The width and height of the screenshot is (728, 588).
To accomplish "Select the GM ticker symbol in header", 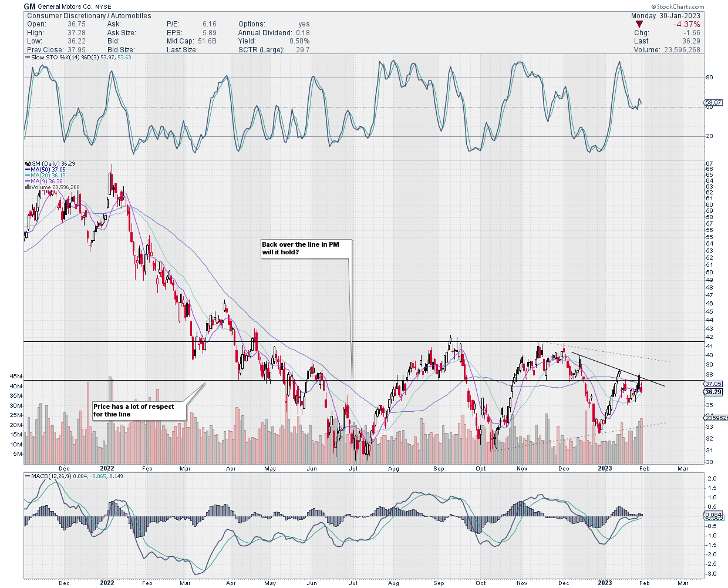I will click(29, 6).
